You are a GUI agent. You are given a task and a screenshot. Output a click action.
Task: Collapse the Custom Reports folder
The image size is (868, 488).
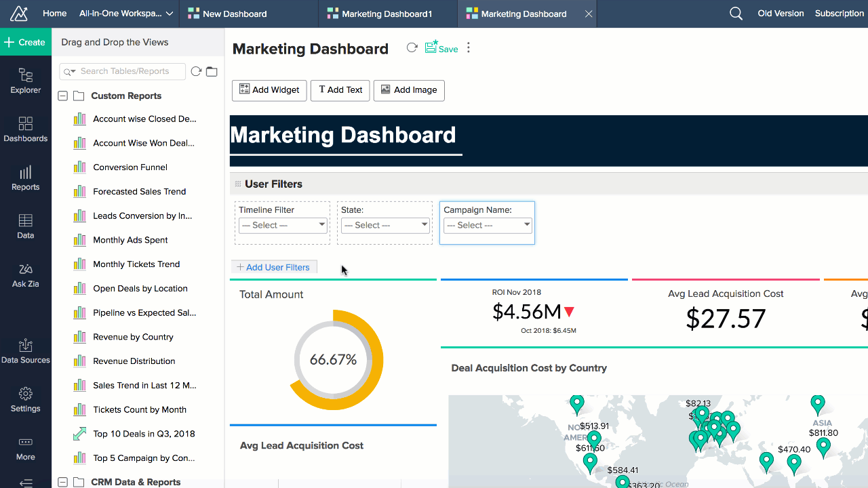coord(62,96)
